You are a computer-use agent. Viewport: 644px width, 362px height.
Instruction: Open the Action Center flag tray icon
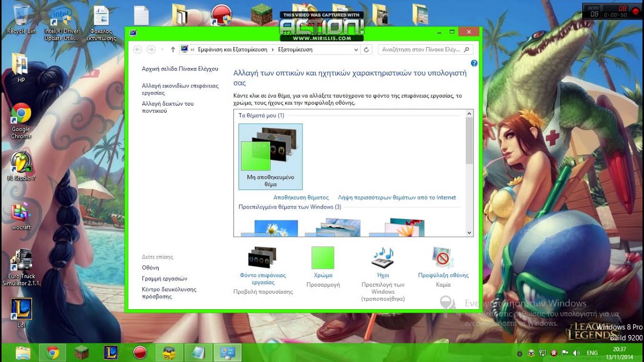point(565,353)
